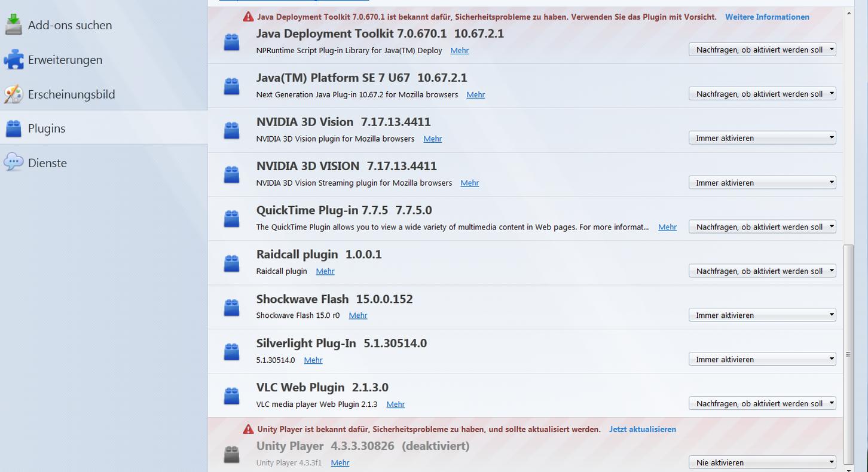Click the scrollbar up arrow

point(848,12)
